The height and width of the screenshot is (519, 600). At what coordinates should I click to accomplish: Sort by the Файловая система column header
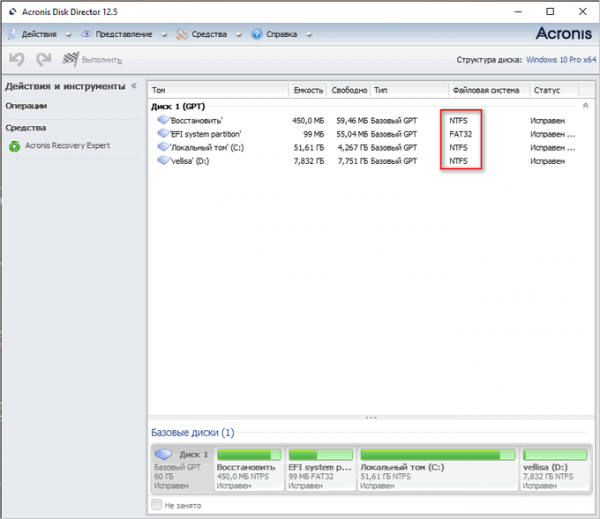click(x=489, y=90)
